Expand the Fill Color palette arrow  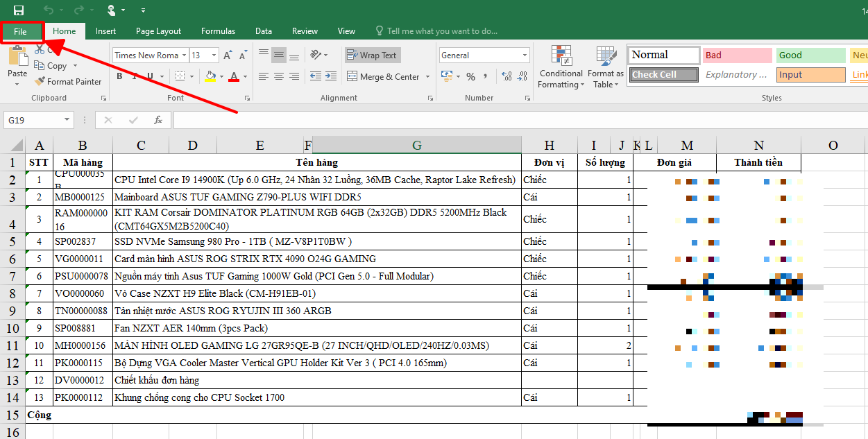(x=221, y=76)
